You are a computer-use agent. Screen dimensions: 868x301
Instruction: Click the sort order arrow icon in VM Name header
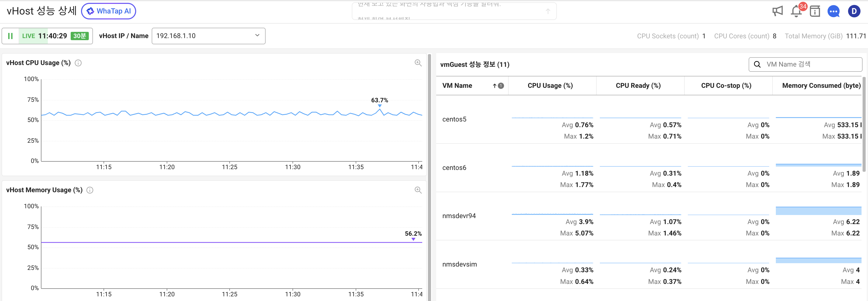point(495,86)
